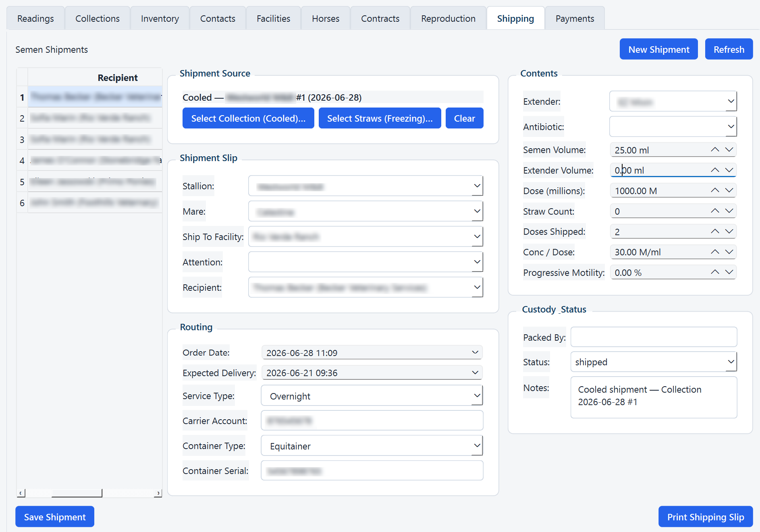Click the New Shipment button
This screenshot has width=760, height=532.
pos(659,49)
